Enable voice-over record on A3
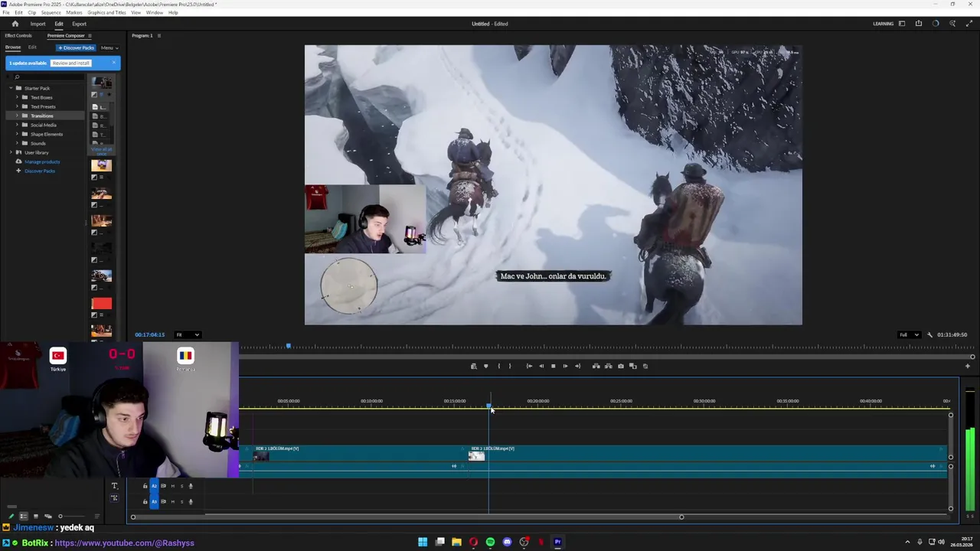Viewport: 980px width, 551px height. click(x=191, y=501)
